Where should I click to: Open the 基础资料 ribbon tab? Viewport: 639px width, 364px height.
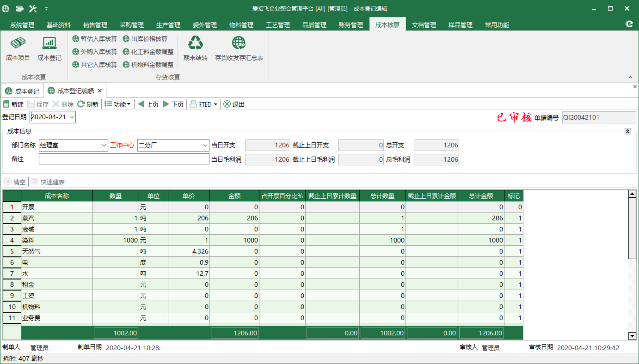click(x=59, y=25)
